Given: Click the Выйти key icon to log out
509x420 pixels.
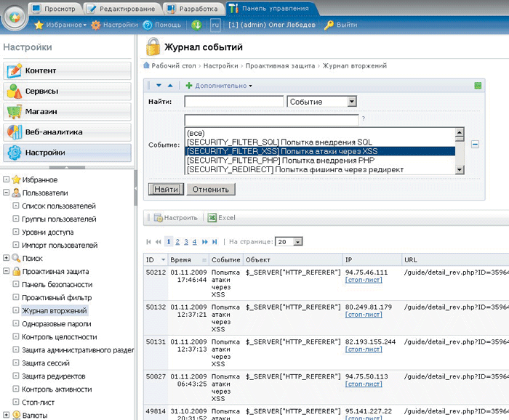Looking at the screenshot, I should (329, 25).
